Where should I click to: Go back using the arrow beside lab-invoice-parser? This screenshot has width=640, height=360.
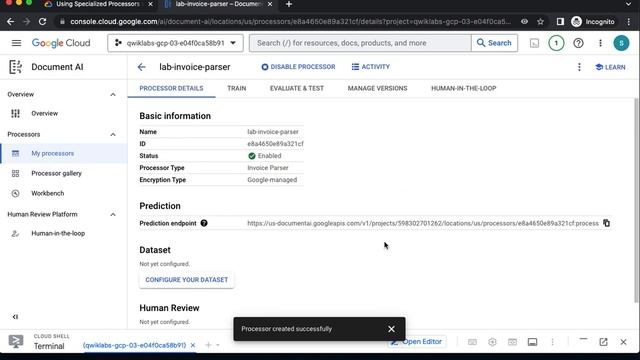(142, 67)
